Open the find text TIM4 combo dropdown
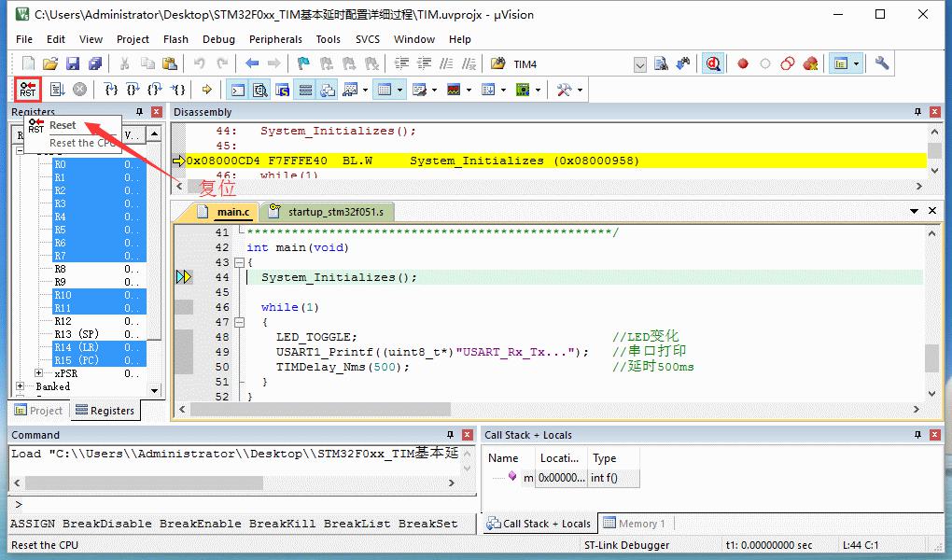This screenshot has width=952, height=560. (640, 64)
